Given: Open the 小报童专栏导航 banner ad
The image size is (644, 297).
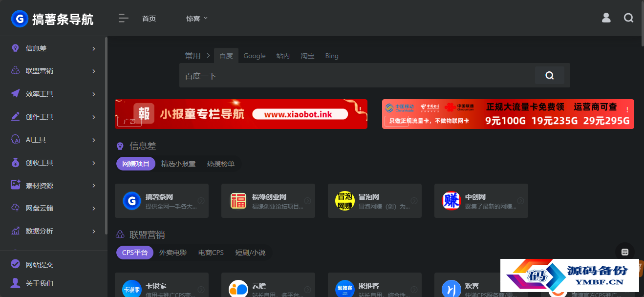Looking at the screenshot, I should tap(241, 114).
